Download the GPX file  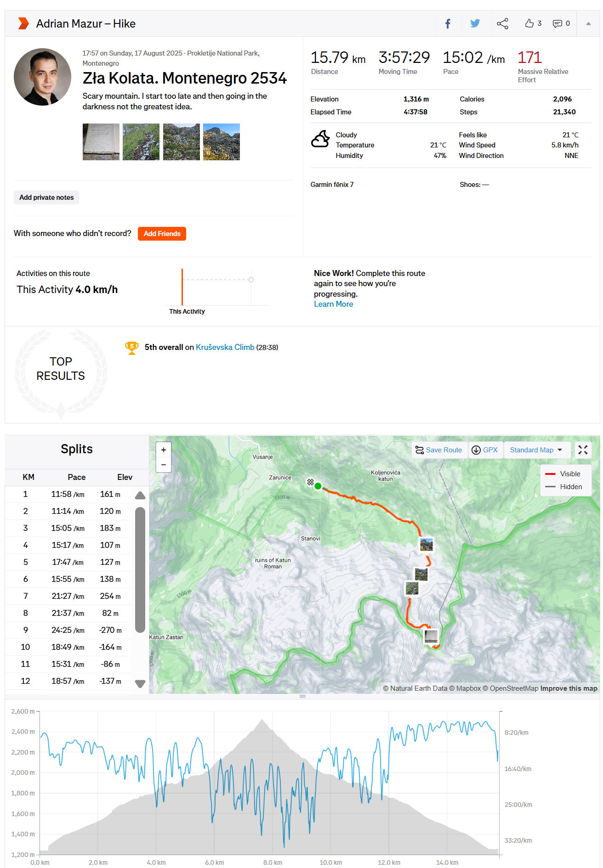click(485, 450)
